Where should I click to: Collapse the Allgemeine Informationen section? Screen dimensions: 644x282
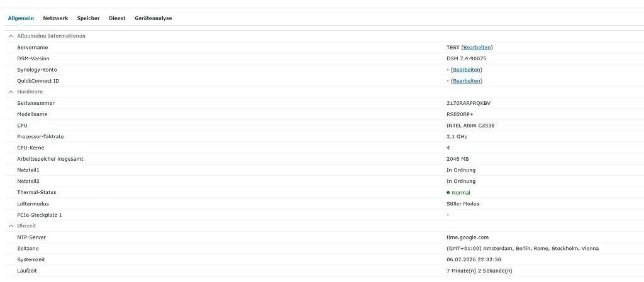[11, 36]
